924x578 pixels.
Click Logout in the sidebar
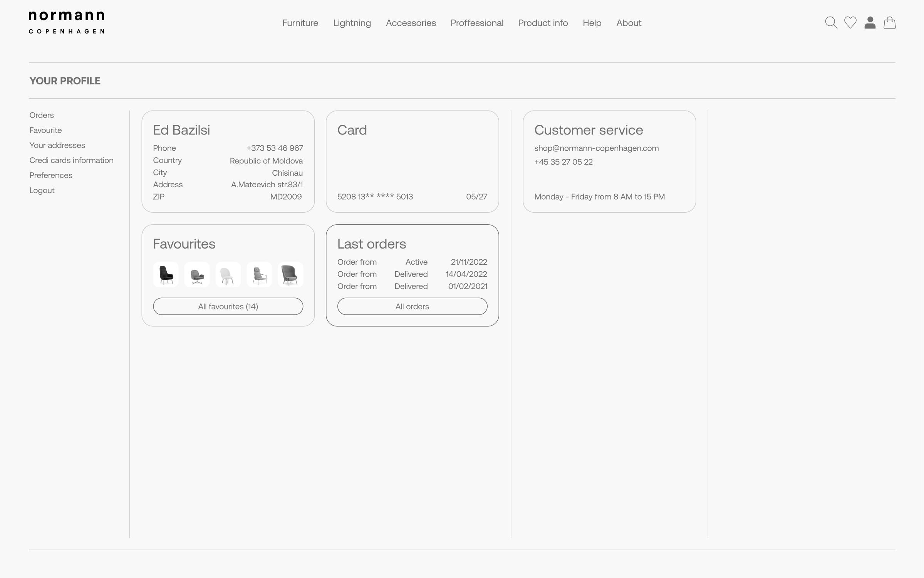click(42, 190)
